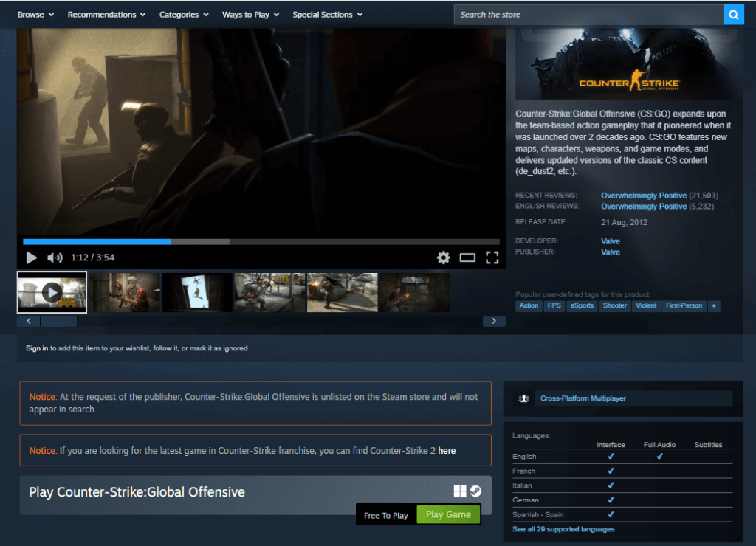Click the Sign in link
Viewport: 756px width, 546px height.
[x=37, y=348]
